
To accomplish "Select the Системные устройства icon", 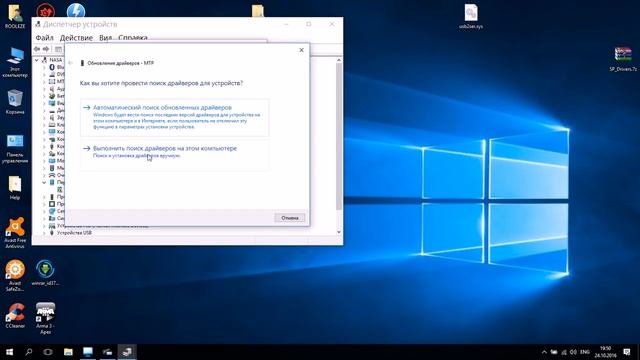I will [52, 218].
